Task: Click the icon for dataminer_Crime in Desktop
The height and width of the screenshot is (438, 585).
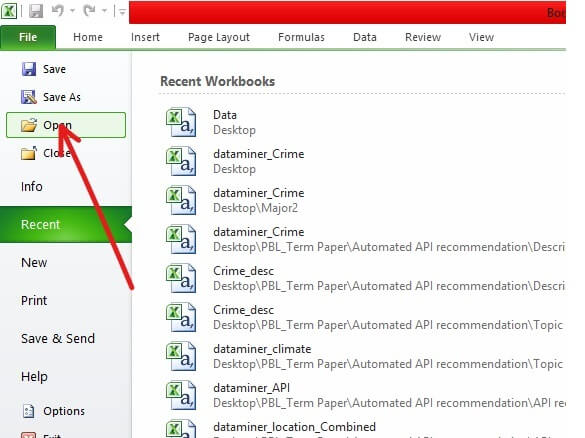Action: [x=181, y=161]
